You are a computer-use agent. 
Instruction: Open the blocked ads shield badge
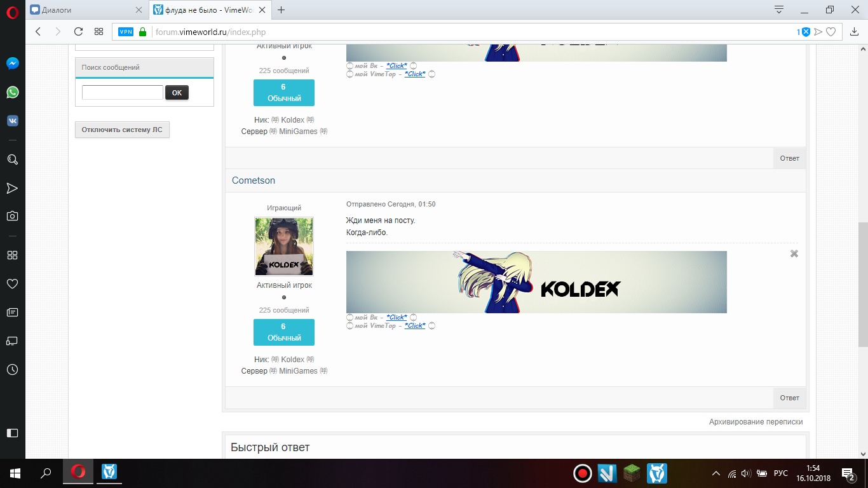pyautogui.click(x=804, y=32)
